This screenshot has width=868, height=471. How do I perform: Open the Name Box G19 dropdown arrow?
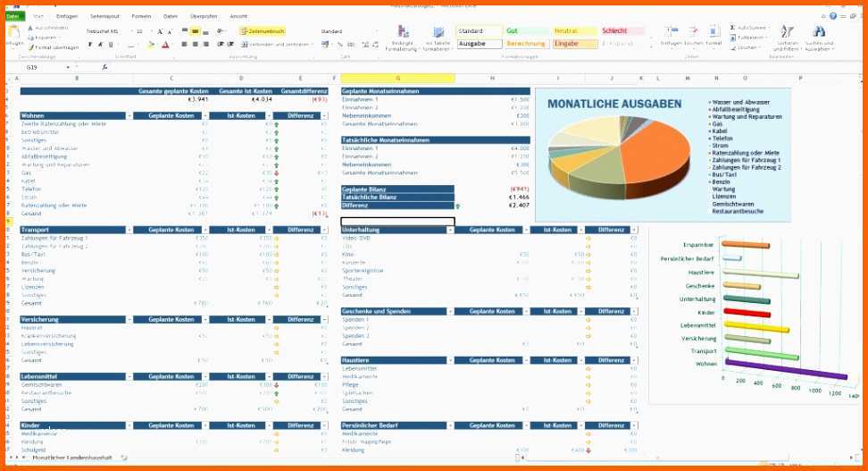(68, 67)
